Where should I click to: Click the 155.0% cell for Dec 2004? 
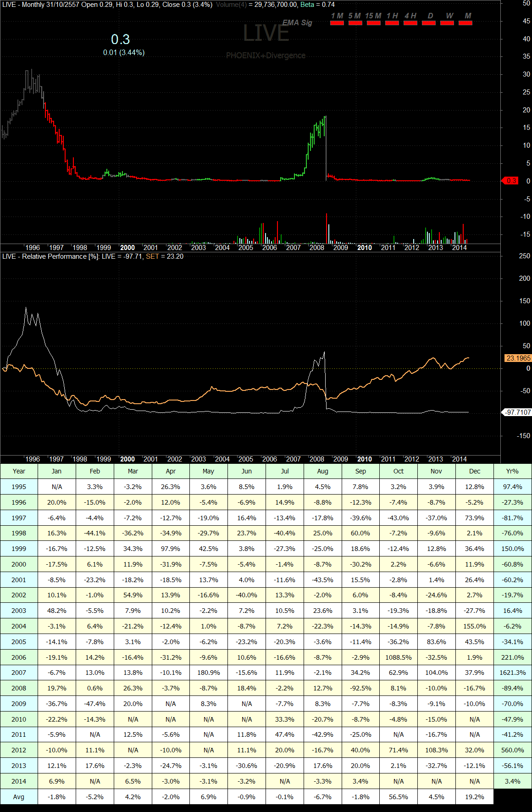tap(475, 626)
